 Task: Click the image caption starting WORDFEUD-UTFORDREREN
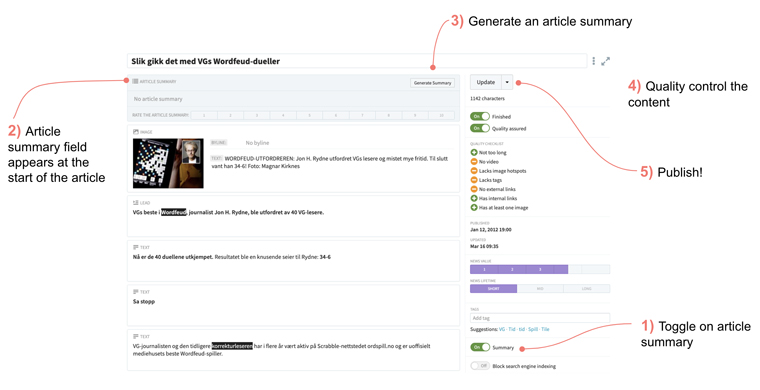pos(330,162)
